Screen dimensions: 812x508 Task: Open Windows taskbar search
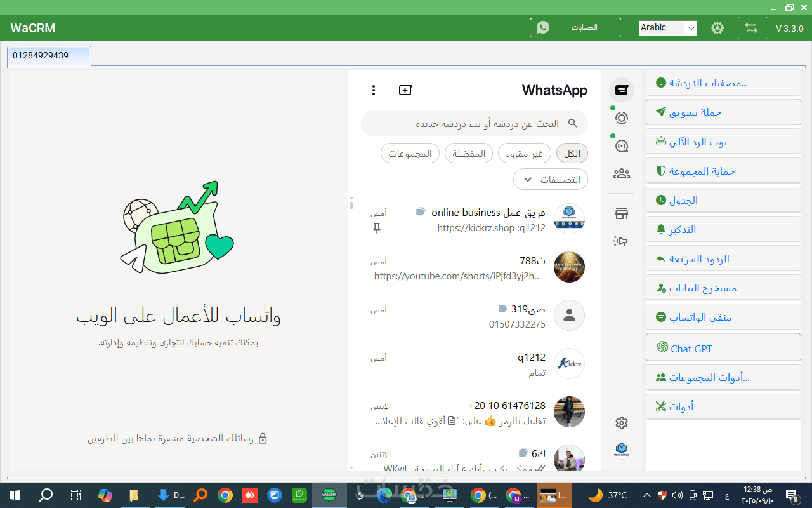coord(46,495)
